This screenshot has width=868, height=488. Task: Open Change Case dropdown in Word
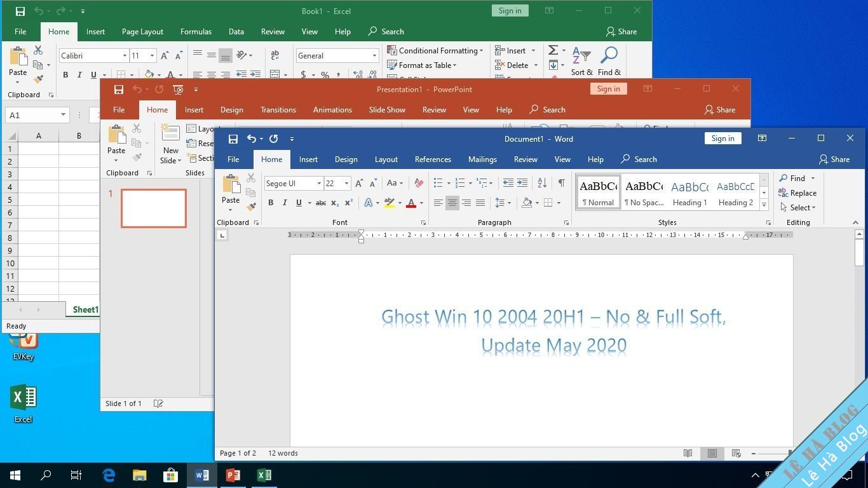tap(395, 184)
